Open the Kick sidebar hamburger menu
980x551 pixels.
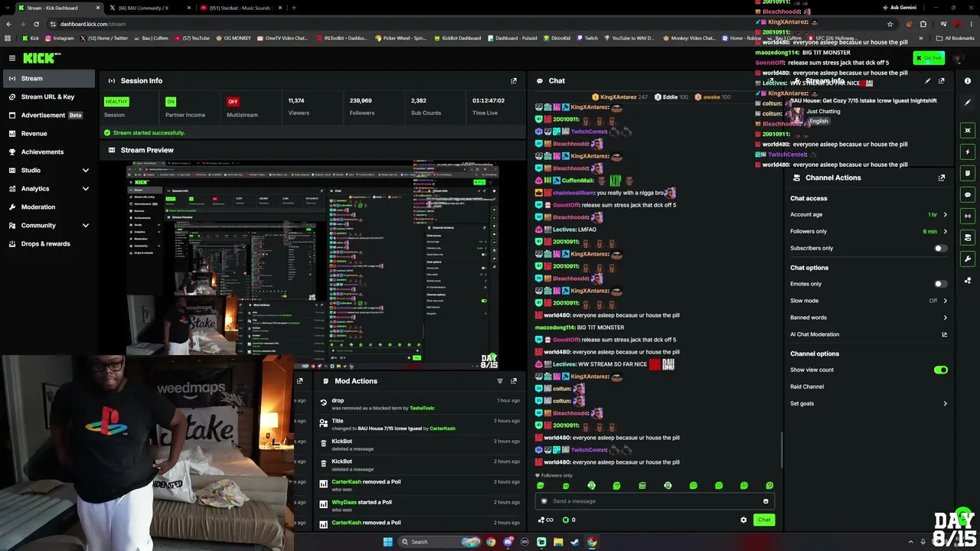12,58
